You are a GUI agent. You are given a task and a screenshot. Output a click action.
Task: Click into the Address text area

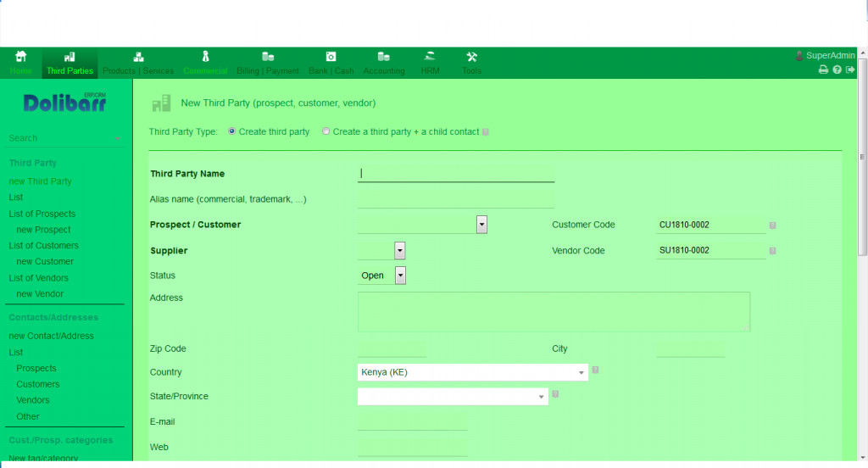pyautogui.click(x=554, y=312)
